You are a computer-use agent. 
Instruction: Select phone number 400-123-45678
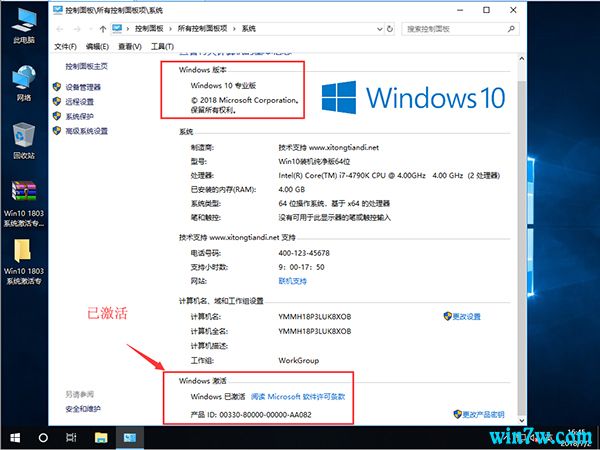pyautogui.click(x=304, y=253)
